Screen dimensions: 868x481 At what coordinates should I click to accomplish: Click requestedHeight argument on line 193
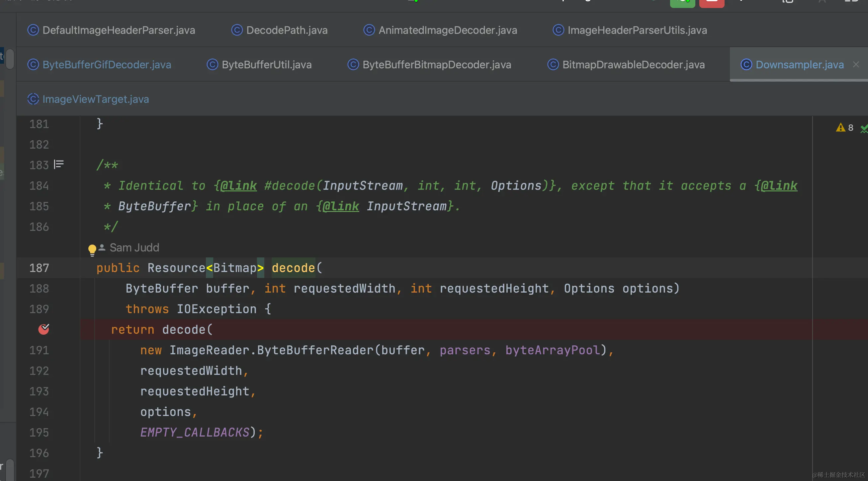click(x=195, y=391)
